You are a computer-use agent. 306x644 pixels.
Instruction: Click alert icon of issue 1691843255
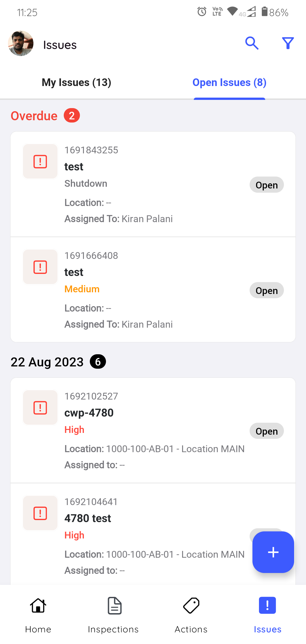[x=40, y=162]
